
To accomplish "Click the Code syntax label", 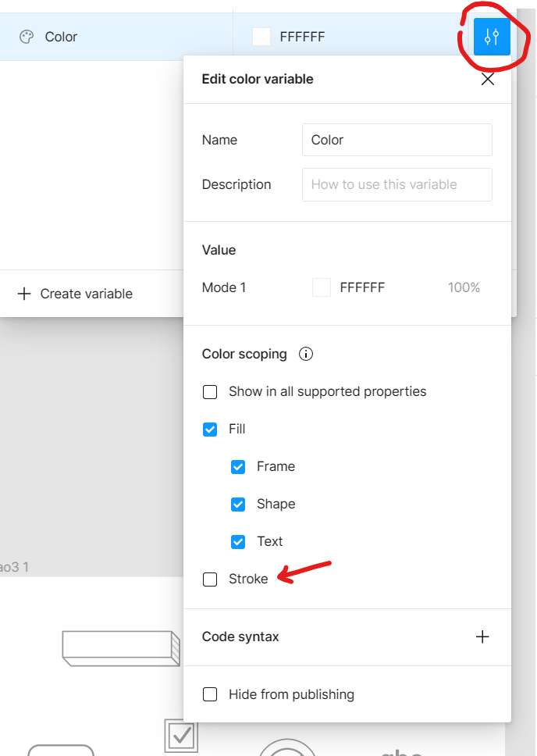I will 240,637.
